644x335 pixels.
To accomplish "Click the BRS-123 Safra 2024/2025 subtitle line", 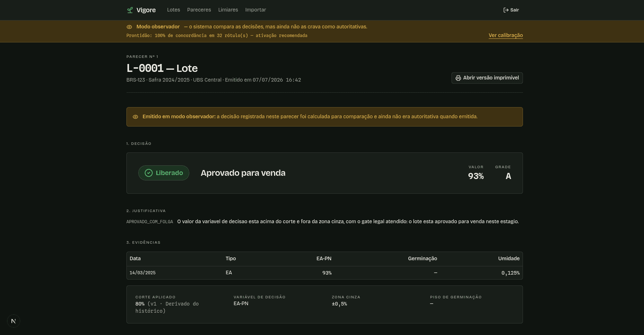I will tap(214, 80).
